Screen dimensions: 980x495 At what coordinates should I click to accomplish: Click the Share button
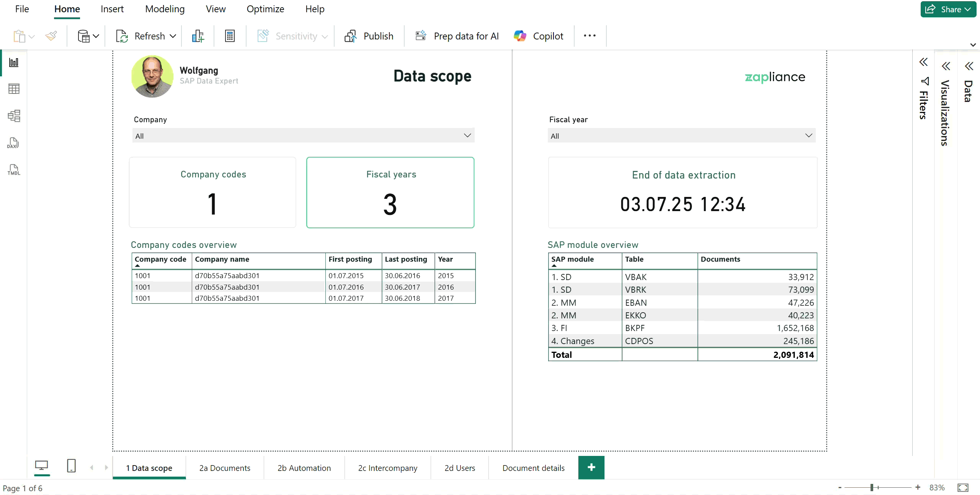pos(948,9)
